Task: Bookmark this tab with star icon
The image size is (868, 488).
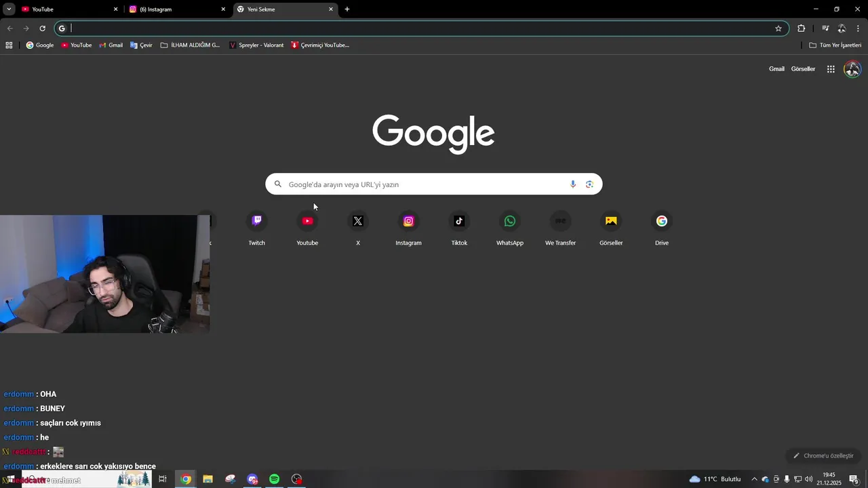Action: [778, 28]
